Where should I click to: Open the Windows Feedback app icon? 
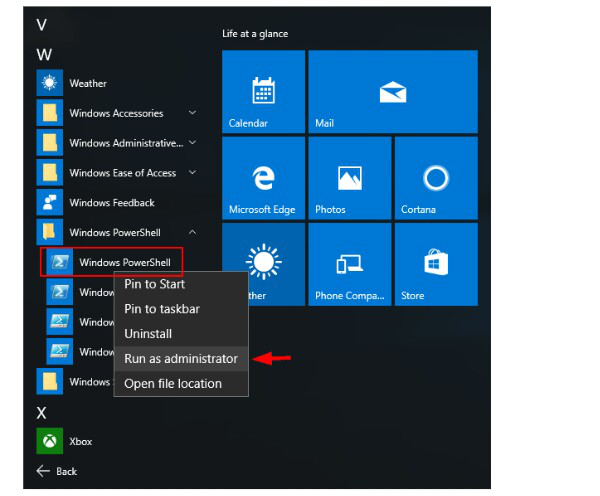[x=49, y=202]
